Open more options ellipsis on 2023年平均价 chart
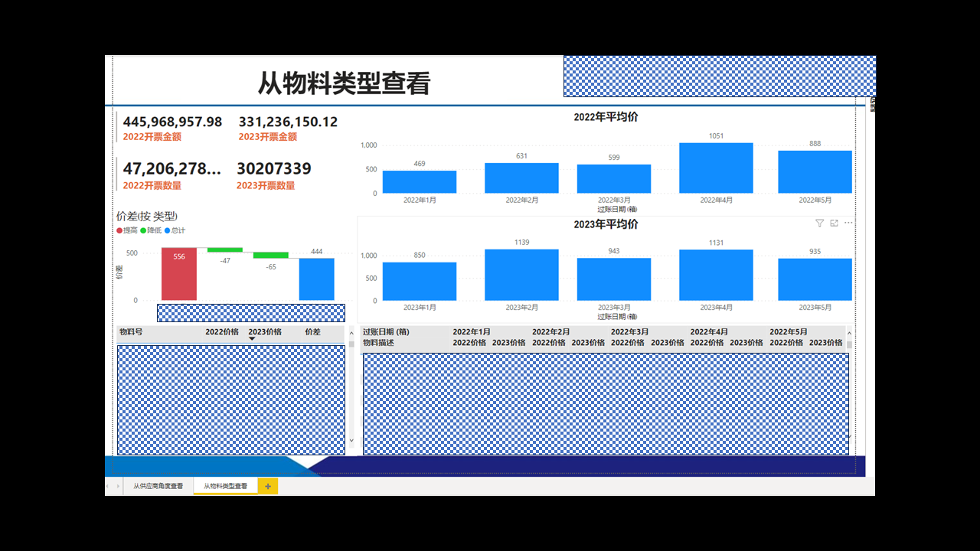This screenshot has width=980, height=551. [848, 223]
